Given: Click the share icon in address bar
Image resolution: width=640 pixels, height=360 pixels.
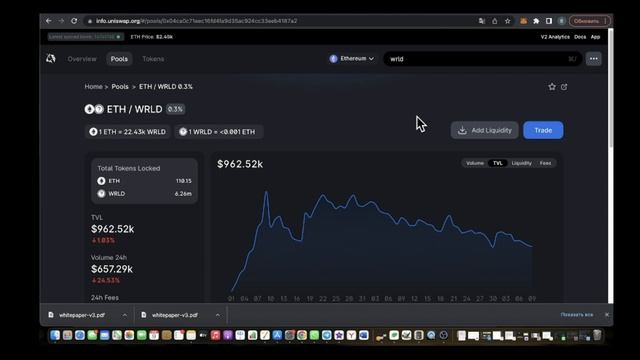Looking at the screenshot, I should point(495,21).
